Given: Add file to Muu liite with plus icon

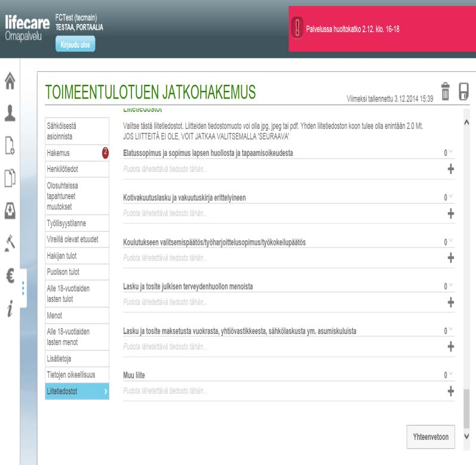Looking at the screenshot, I should click(451, 391).
